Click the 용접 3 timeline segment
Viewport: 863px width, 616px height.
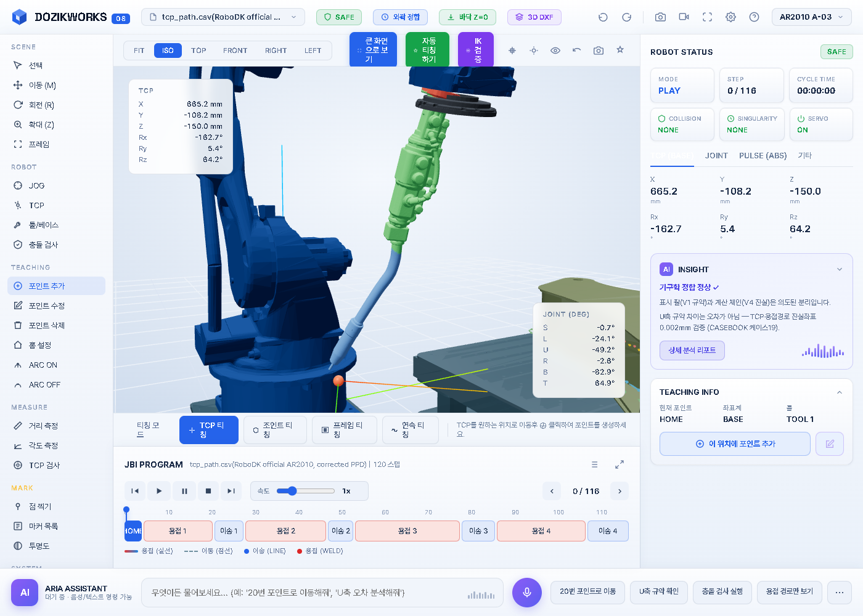pyautogui.click(x=407, y=531)
